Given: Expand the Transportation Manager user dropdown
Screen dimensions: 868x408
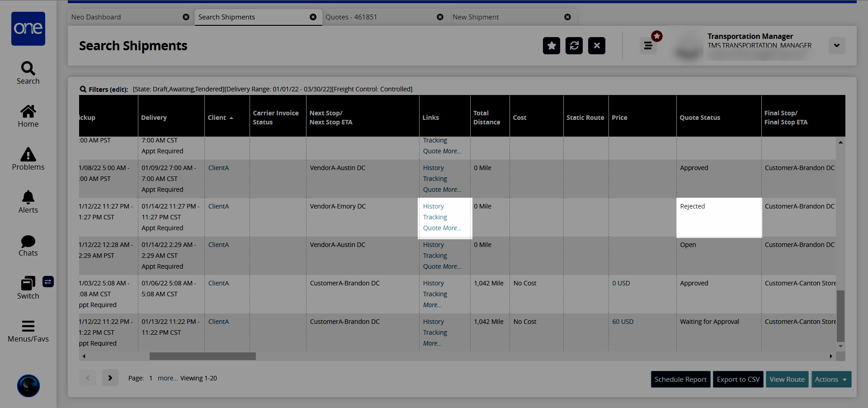Looking at the screenshot, I should 836,46.
